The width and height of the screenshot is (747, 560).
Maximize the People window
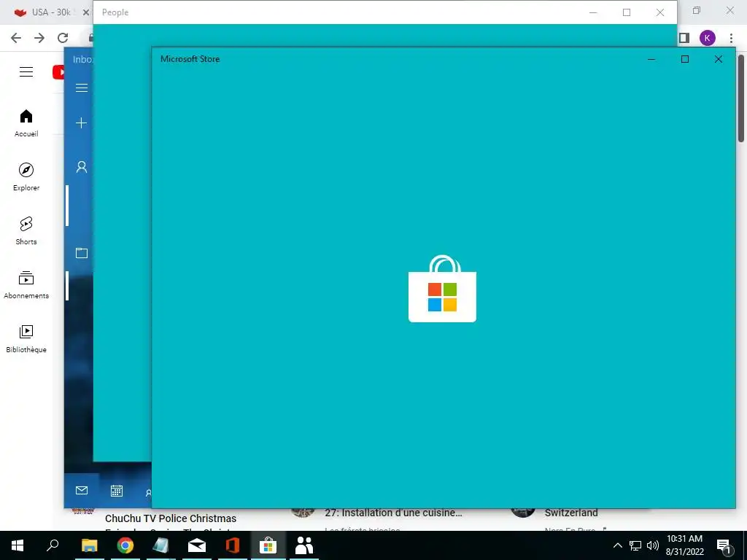[627, 12]
